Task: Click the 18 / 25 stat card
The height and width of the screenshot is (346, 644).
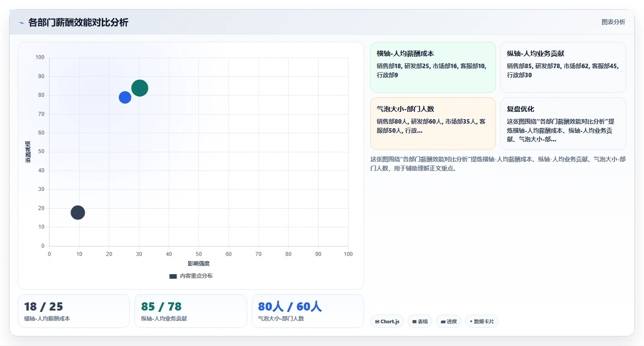Action: pos(74,311)
